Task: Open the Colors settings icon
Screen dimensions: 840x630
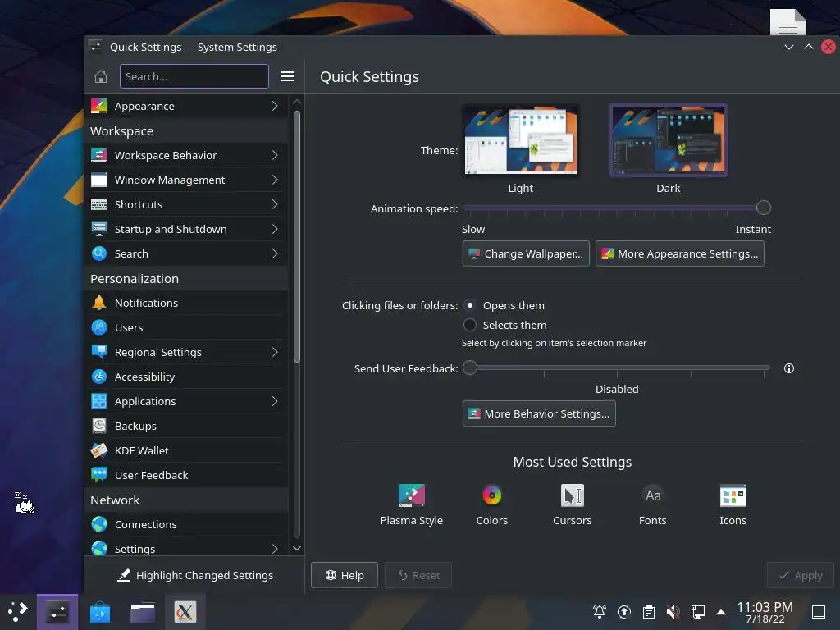Action: point(491,495)
